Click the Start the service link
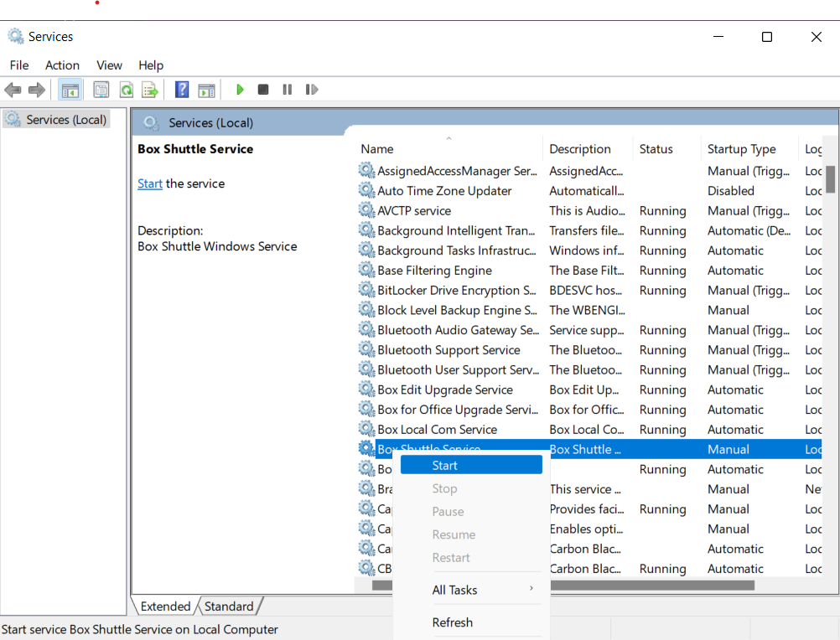The height and width of the screenshot is (640, 840). 150,183
